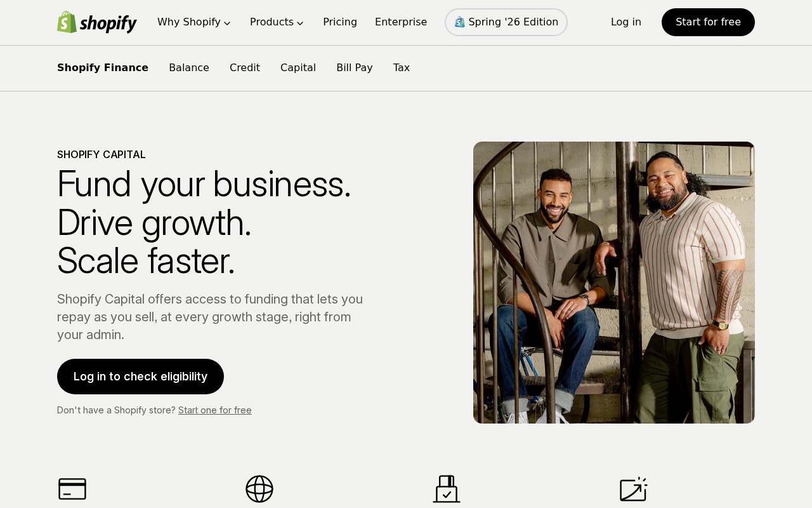
Task: Follow the Start one for free link
Action: click(215, 410)
